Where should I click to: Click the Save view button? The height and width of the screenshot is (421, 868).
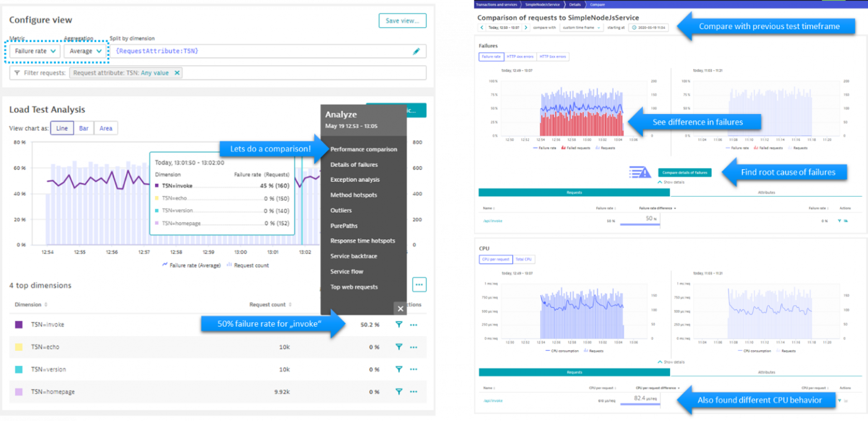(402, 20)
